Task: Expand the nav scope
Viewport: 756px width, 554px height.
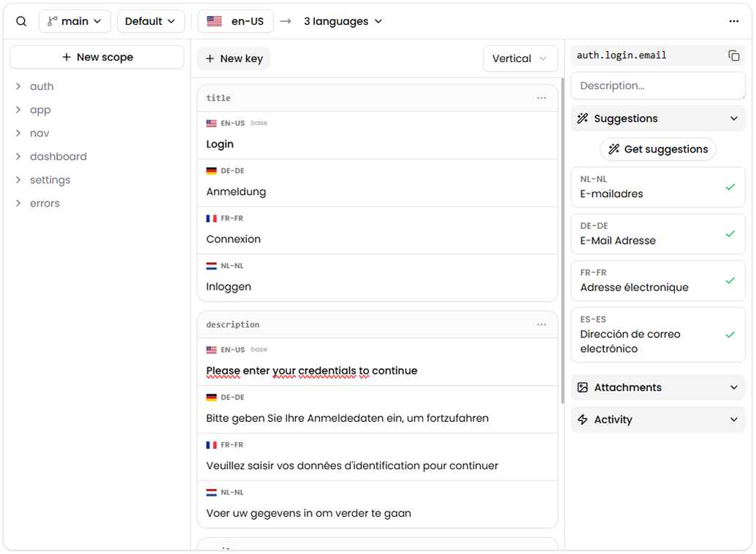Action: coord(18,133)
